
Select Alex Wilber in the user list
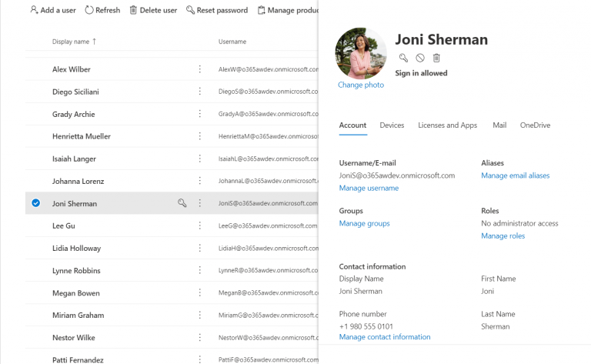tap(72, 69)
